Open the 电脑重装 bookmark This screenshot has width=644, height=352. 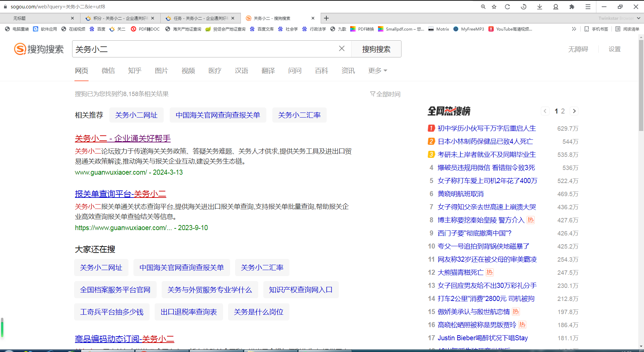[17, 29]
